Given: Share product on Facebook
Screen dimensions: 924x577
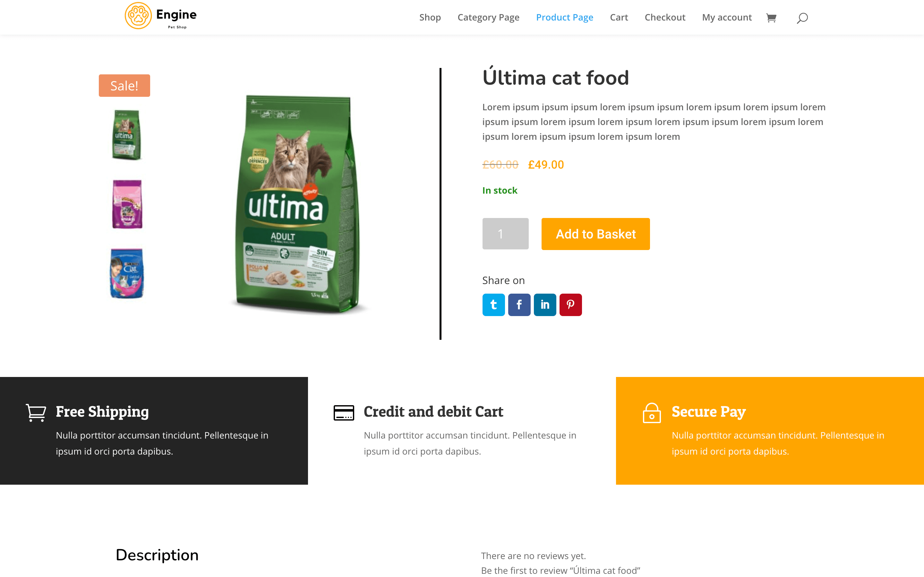Looking at the screenshot, I should [519, 305].
